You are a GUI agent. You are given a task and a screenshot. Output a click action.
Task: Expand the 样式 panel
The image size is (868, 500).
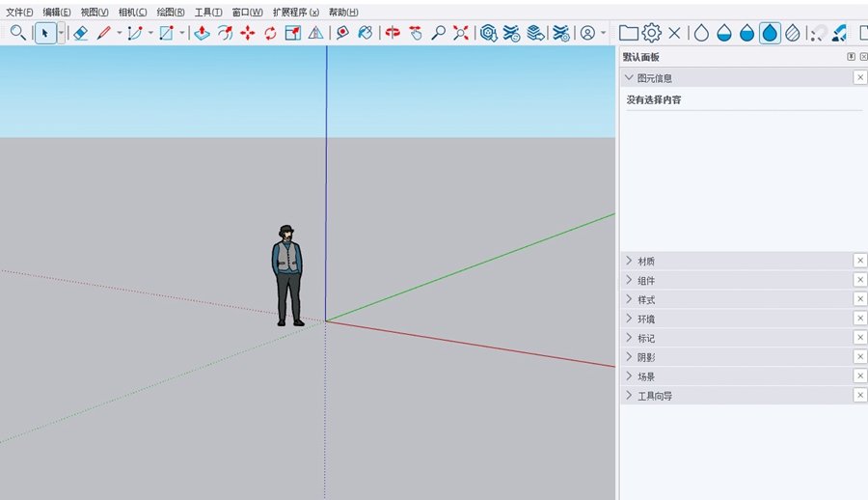pyautogui.click(x=629, y=299)
